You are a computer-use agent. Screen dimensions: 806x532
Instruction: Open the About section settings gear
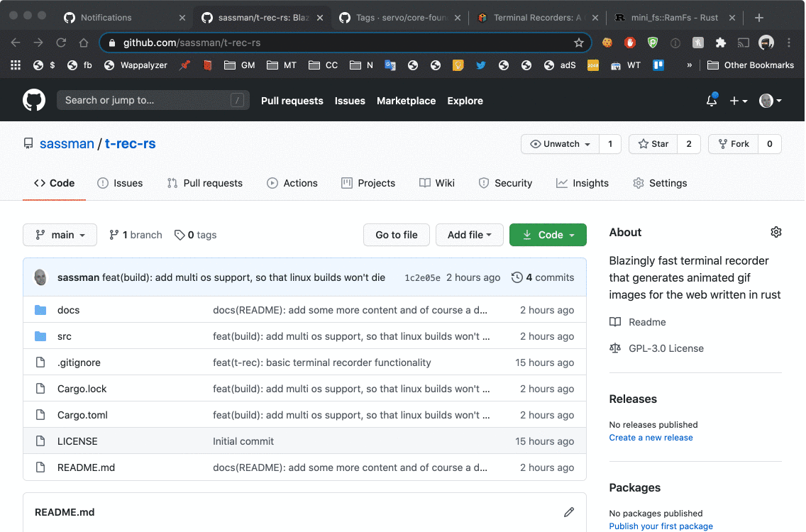[x=776, y=233]
